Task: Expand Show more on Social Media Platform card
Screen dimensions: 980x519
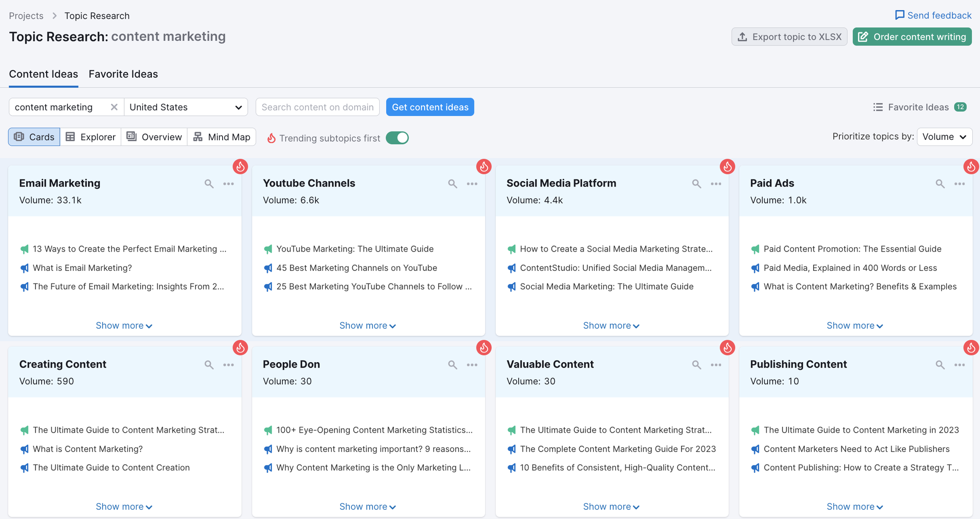Action: click(x=611, y=325)
